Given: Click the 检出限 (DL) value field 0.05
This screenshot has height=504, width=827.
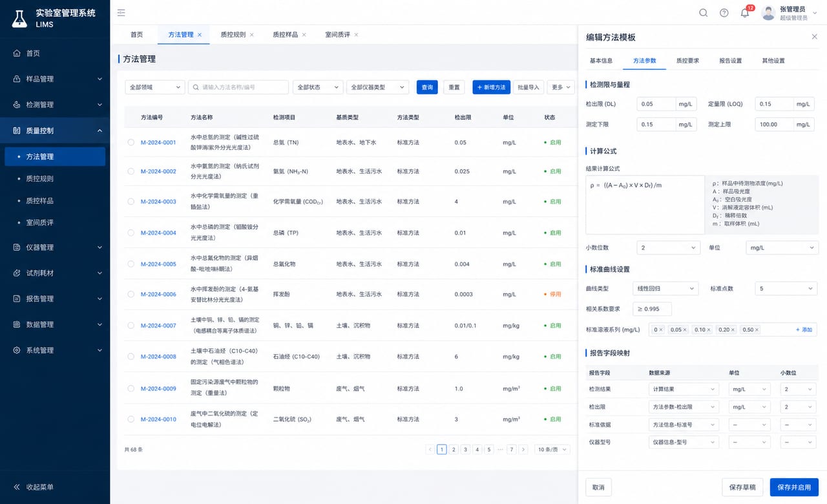Looking at the screenshot, I should point(656,104).
